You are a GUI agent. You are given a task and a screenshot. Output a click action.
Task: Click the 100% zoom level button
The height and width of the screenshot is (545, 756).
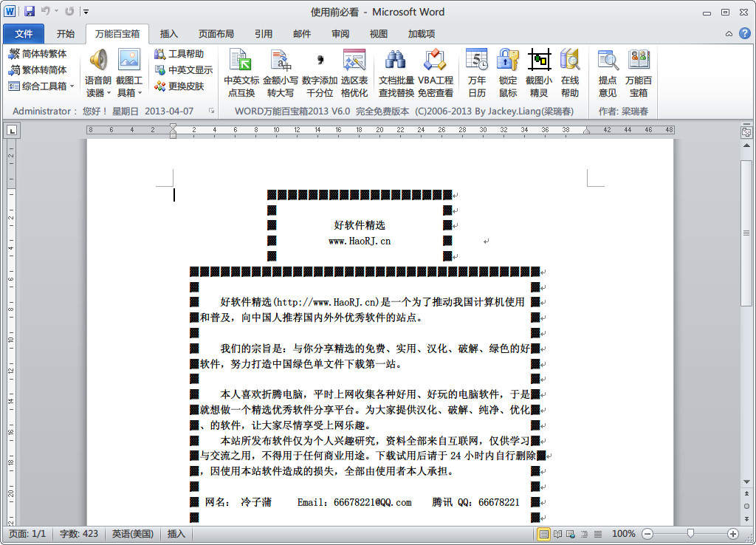623,534
